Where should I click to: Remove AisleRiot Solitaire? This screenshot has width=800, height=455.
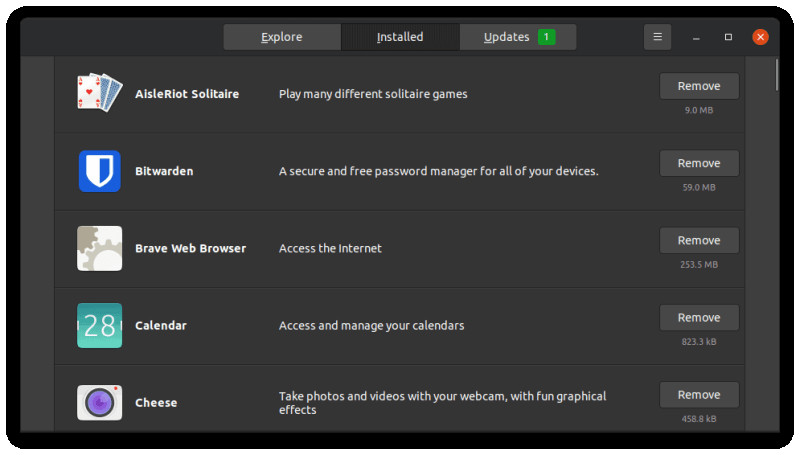coord(699,86)
